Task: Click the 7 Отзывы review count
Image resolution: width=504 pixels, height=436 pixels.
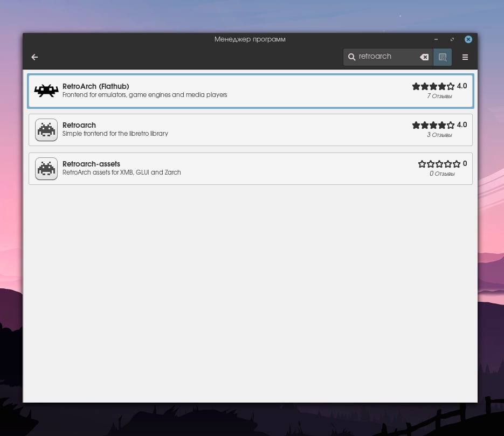Action: point(439,96)
